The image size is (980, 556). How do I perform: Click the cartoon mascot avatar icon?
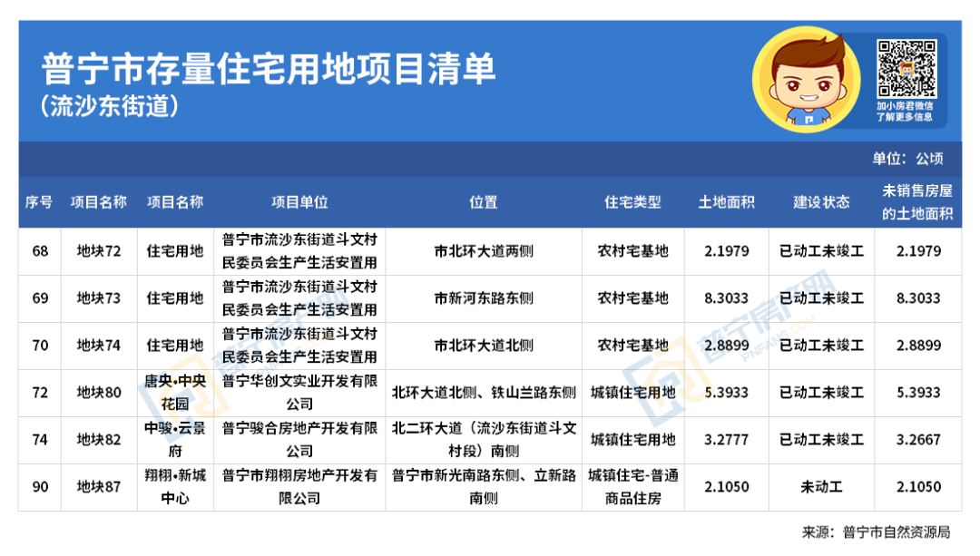pos(806,80)
